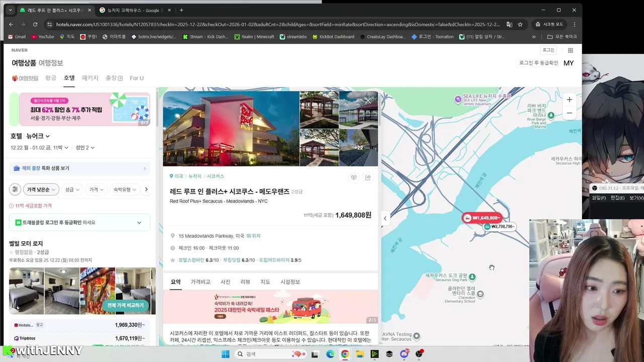Open the 숙박유형 filter dropdown
Image resolution: width=644 pixels, height=362 pixels.
tap(124, 190)
